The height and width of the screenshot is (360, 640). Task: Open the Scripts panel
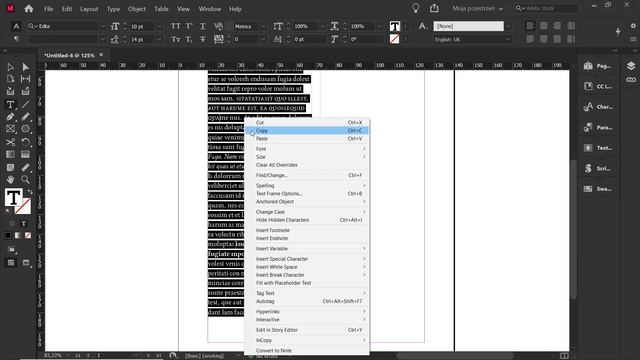598,168
